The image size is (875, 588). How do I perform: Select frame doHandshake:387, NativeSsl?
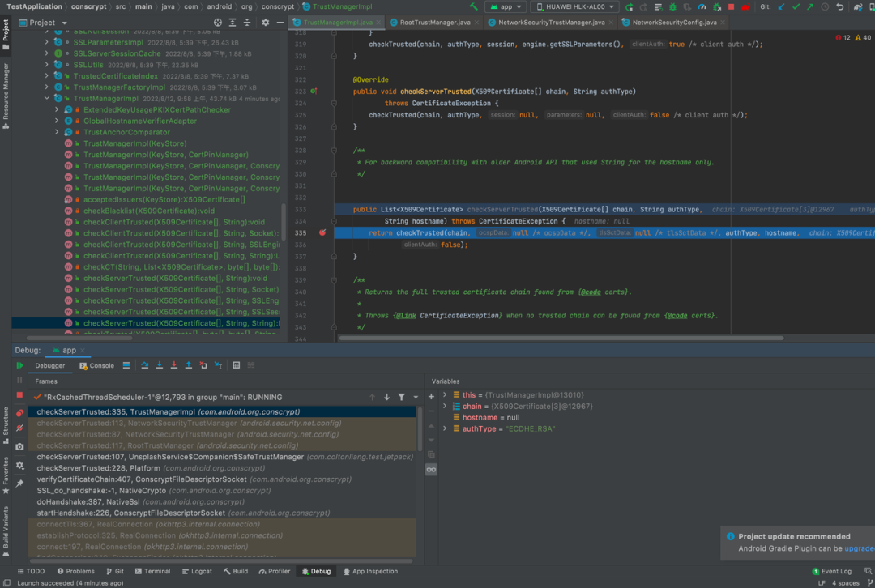(x=222, y=501)
